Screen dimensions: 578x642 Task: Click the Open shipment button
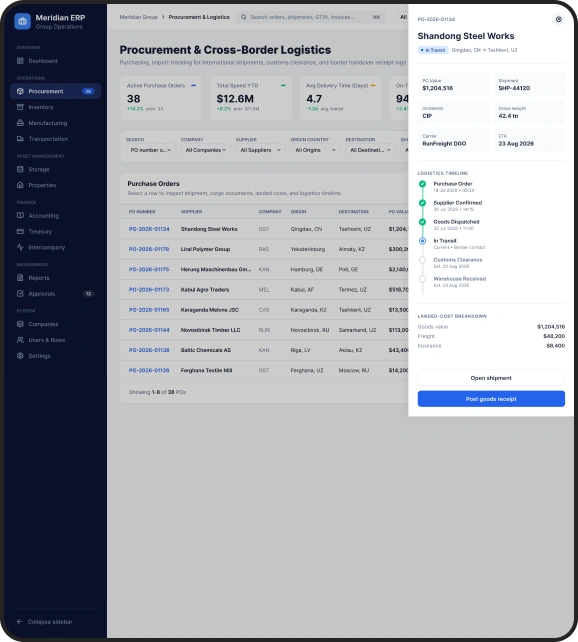(x=491, y=378)
